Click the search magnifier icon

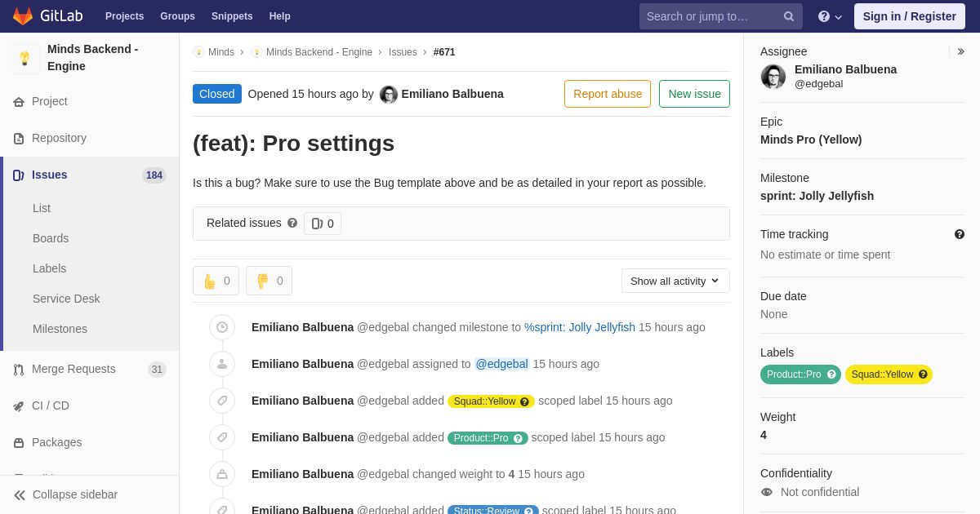[788, 16]
